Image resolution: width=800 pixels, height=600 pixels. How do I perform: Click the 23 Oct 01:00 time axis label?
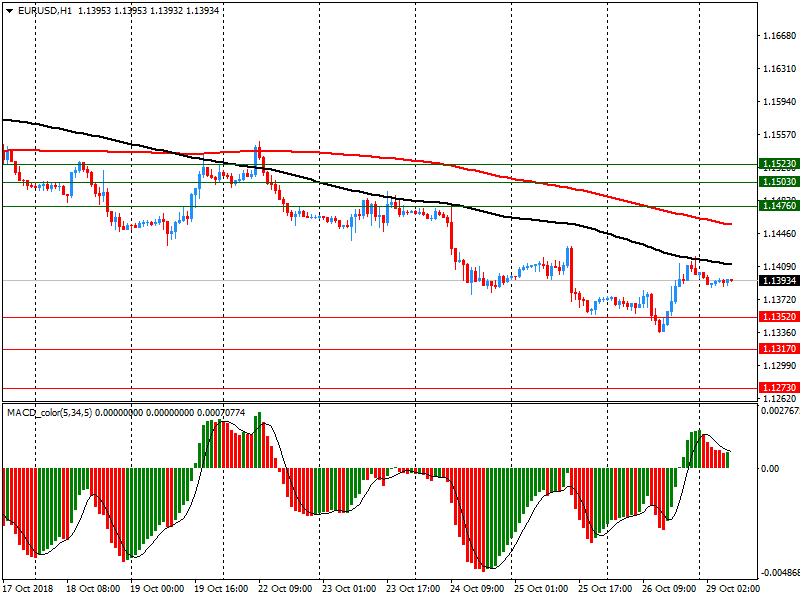pos(349,589)
